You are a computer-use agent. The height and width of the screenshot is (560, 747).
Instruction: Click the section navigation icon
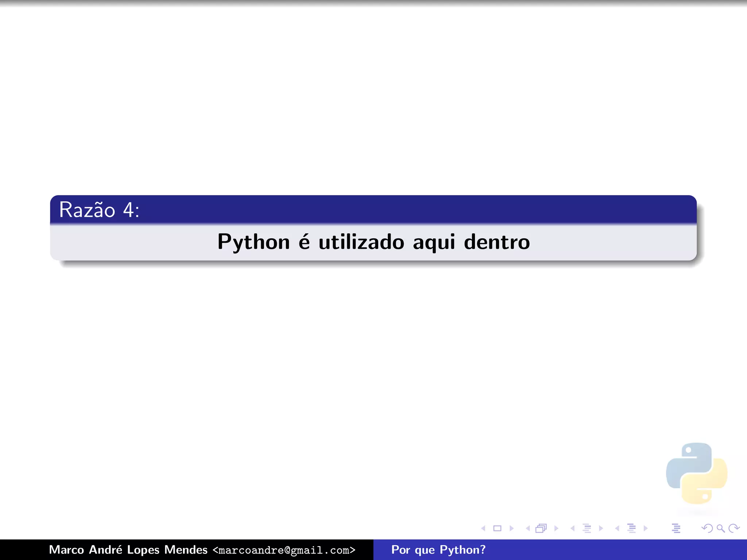[x=632, y=528]
